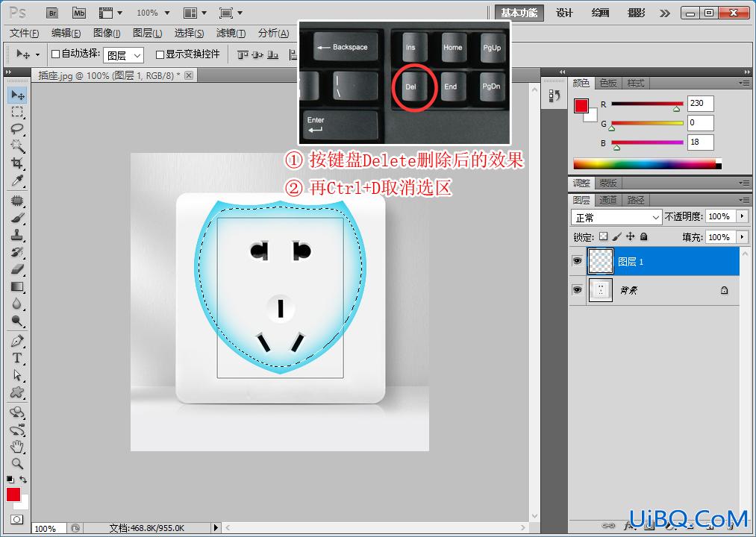756x537 pixels.
Task: Select the Custom Shape tool
Action: pos(17,392)
